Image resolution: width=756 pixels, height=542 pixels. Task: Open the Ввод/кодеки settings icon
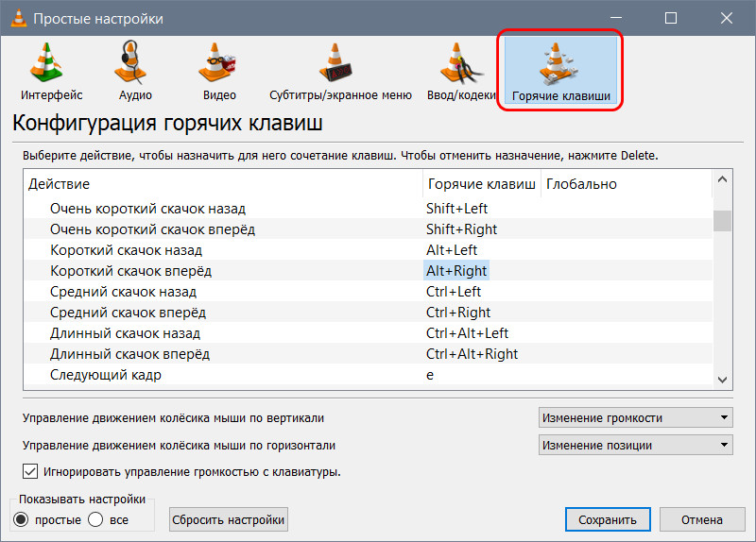(x=460, y=62)
